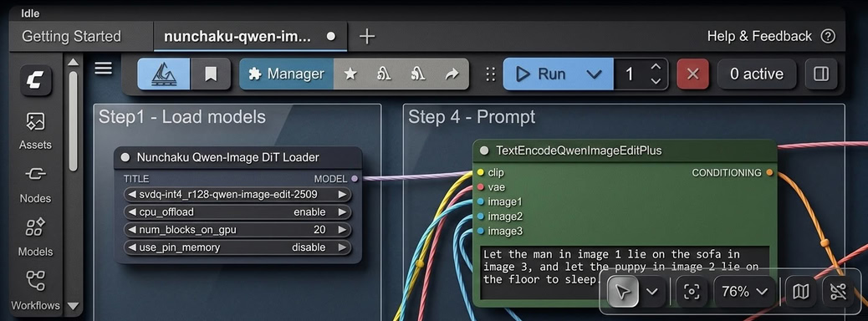Click the vae input socket
The image size is (868, 321).
pos(481,187)
